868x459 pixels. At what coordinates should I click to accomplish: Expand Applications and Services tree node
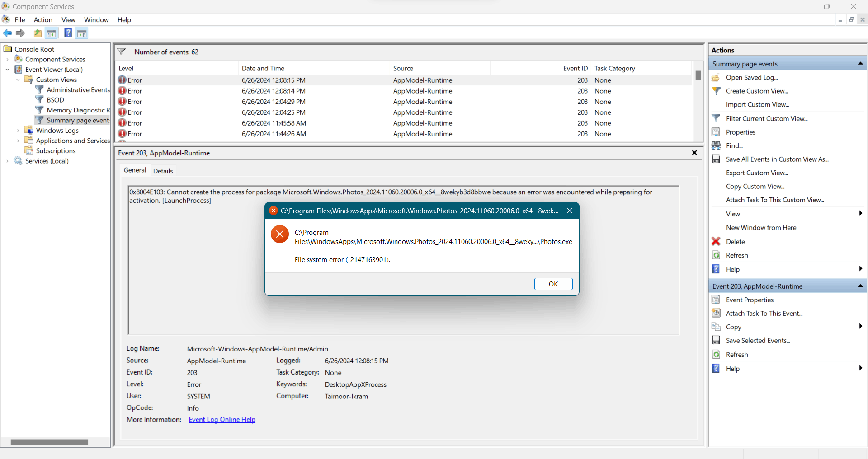[x=18, y=141]
